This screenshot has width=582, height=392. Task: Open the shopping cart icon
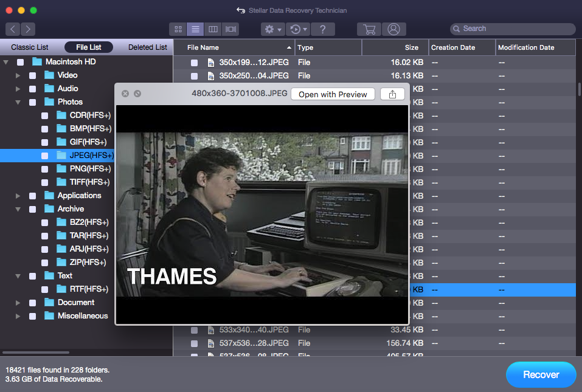369,29
